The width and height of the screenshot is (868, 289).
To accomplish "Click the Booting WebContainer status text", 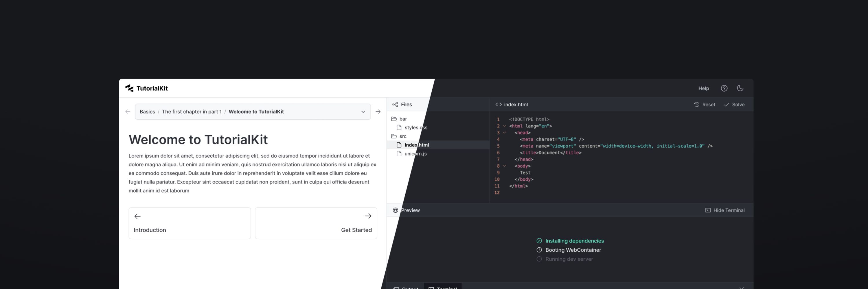I will 573,250.
